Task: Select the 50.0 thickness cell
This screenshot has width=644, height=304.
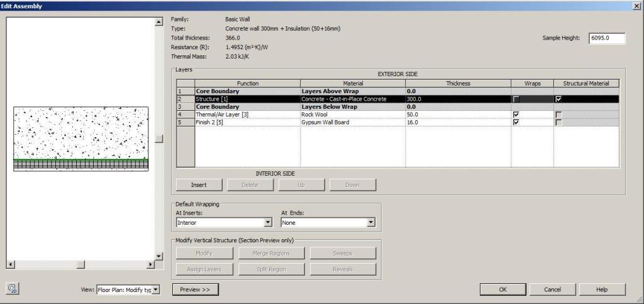Action: pyautogui.click(x=458, y=115)
